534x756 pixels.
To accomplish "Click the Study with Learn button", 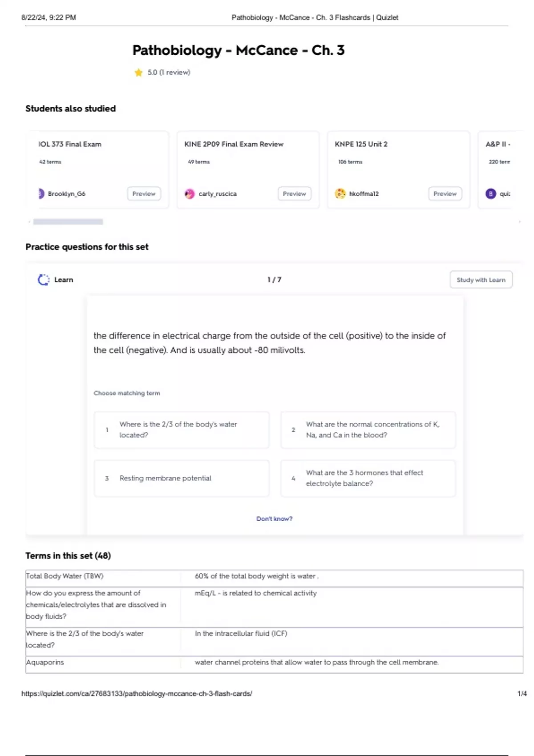I will 481,280.
